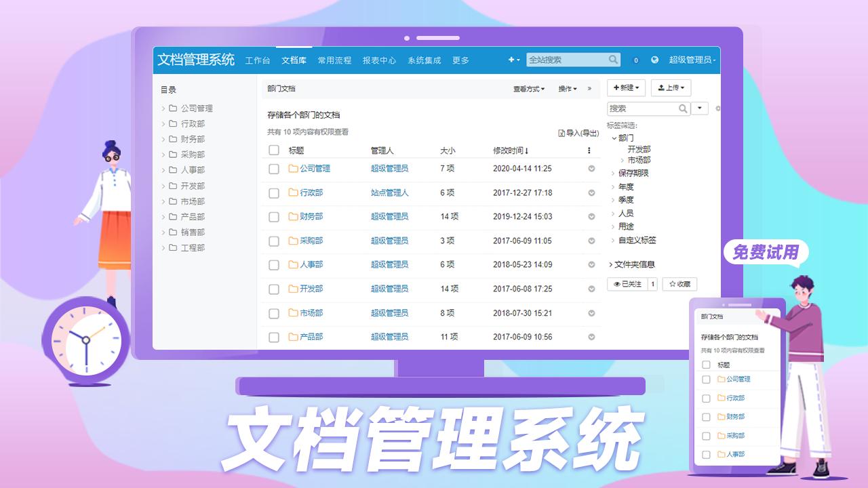Screen dimensions: 868x488
Task: Toggle the select-all checkbox in the header
Action: point(274,150)
